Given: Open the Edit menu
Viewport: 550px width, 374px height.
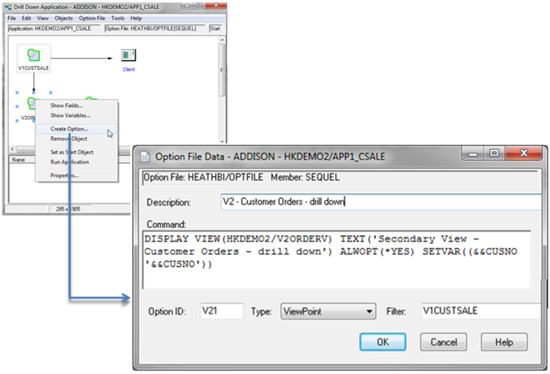Looking at the screenshot, I should tap(26, 18).
